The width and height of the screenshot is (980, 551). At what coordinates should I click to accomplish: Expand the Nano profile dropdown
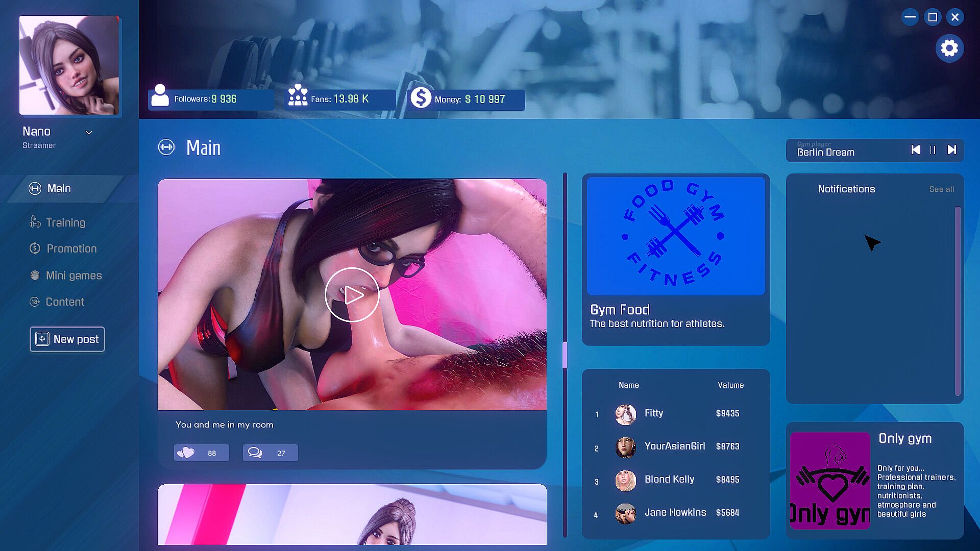coord(89,133)
